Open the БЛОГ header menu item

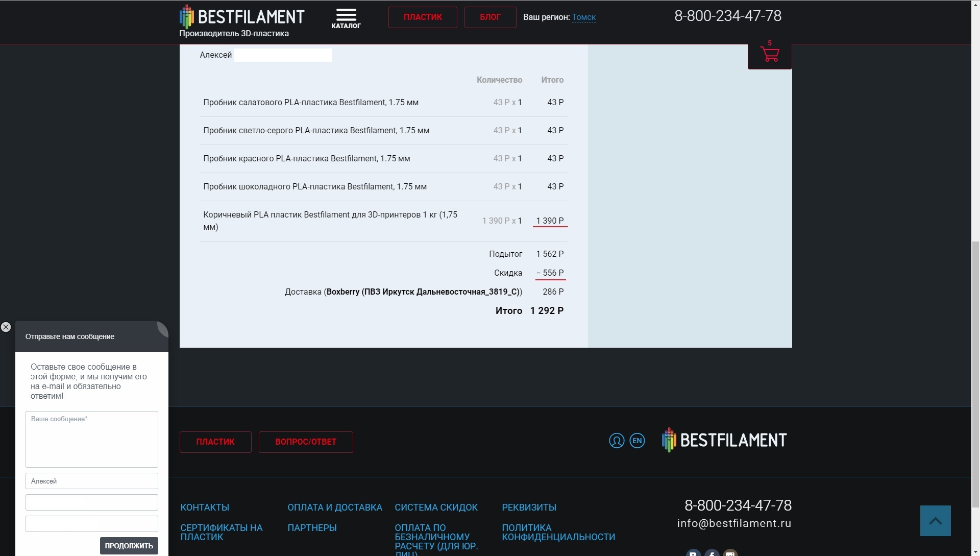pos(489,17)
